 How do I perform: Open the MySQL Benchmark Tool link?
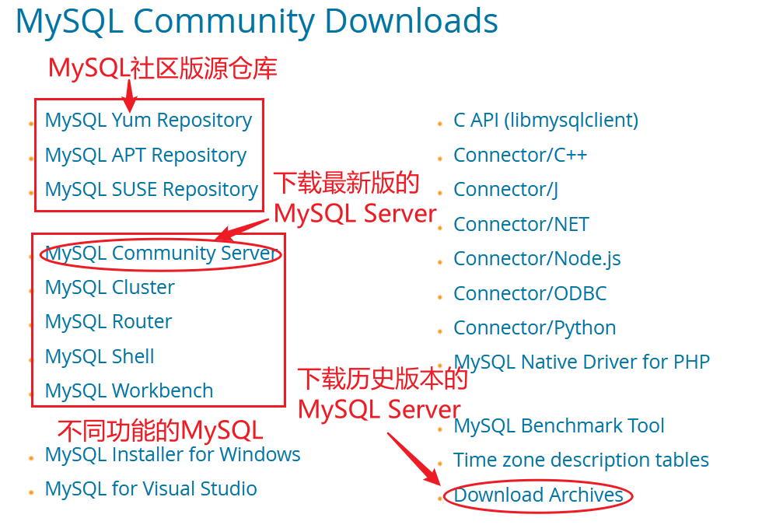coord(559,425)
